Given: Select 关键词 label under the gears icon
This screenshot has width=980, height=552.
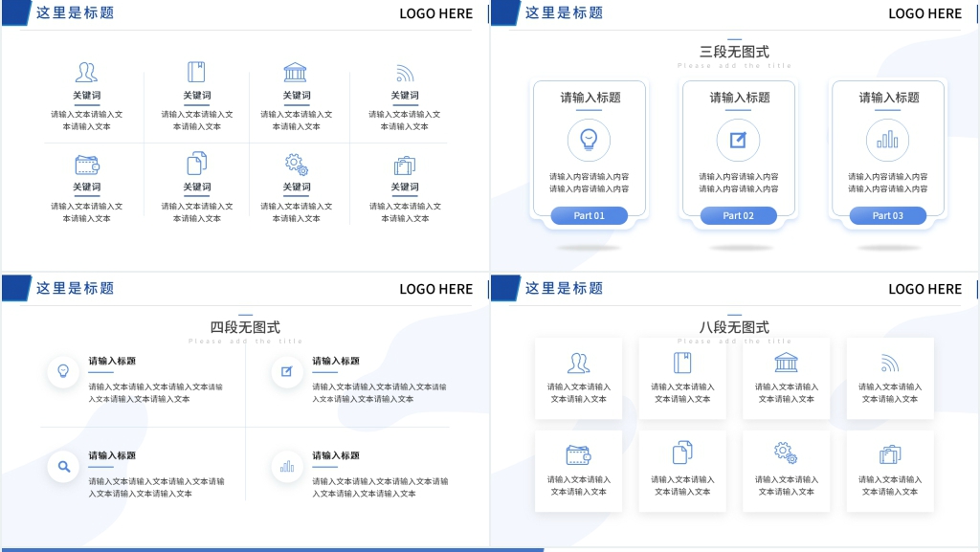Looking at the screenshot, I should point(297,188).
